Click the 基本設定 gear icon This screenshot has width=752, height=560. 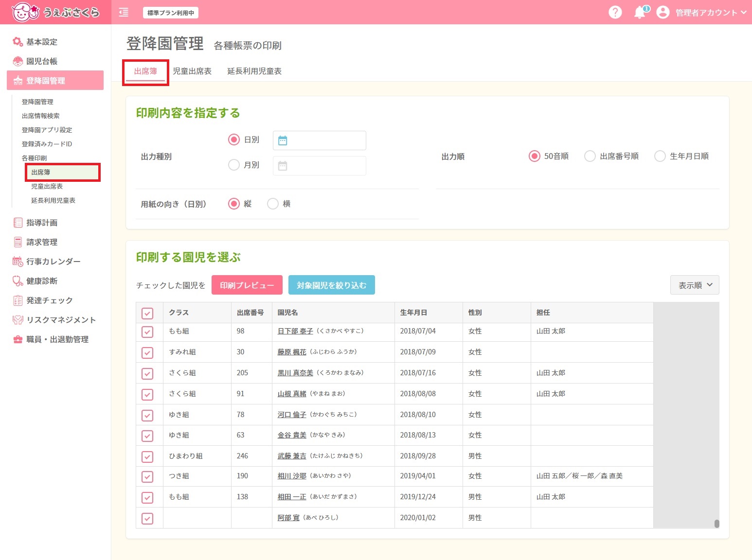pos(18,42)
